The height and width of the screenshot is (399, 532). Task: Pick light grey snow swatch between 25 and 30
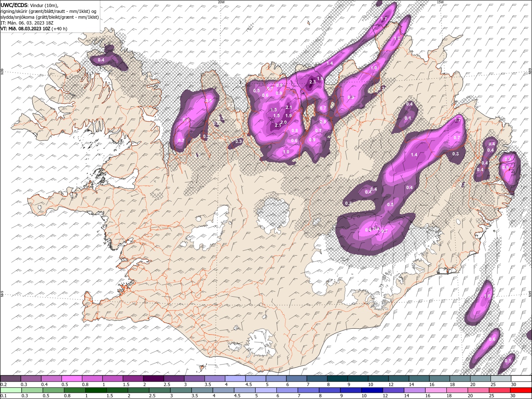click(500, 379)
